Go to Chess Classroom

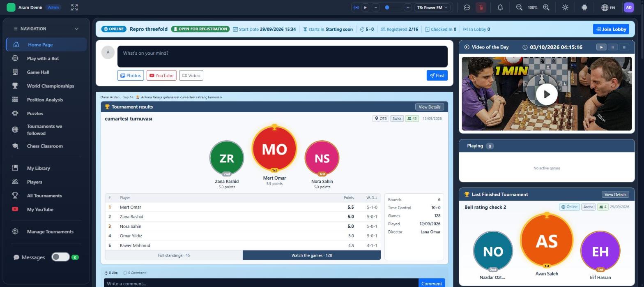click(46, 146)
